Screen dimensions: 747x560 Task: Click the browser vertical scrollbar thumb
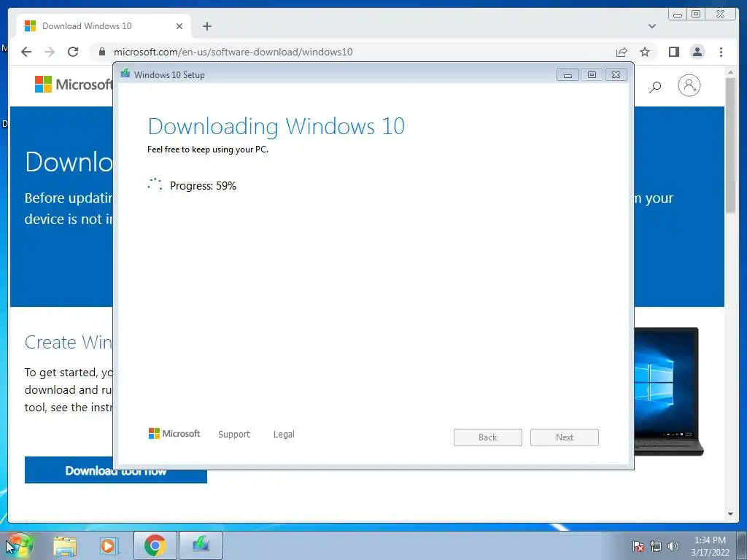[x=730, y=145]
